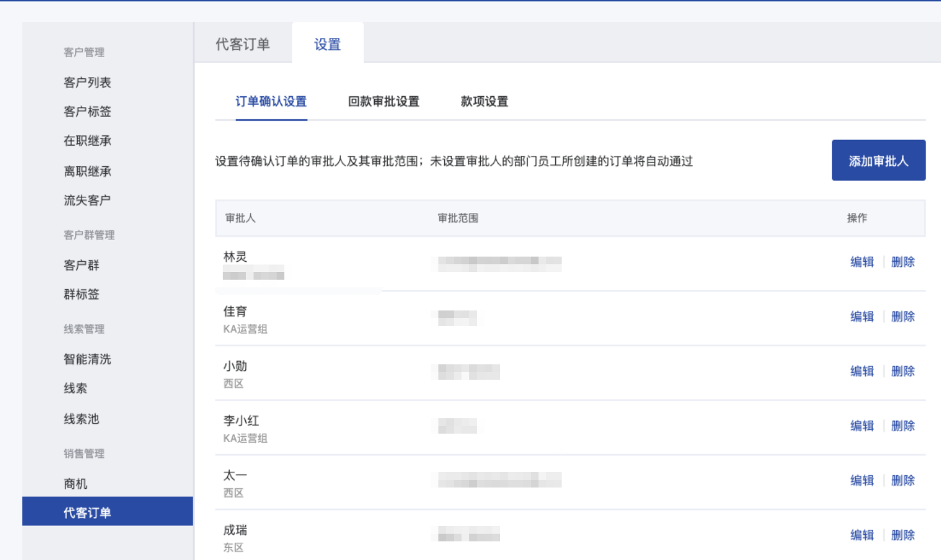Go to 客户列表 in sidebar
This screenshot has width=941, height=560.
[87, 82]
